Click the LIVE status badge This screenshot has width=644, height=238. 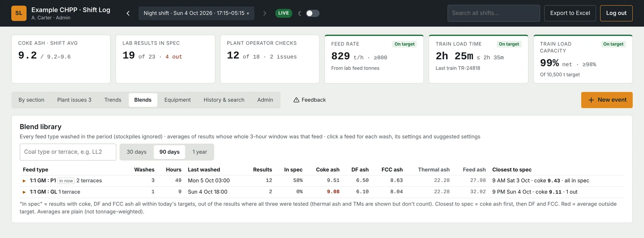click(283, 13)
